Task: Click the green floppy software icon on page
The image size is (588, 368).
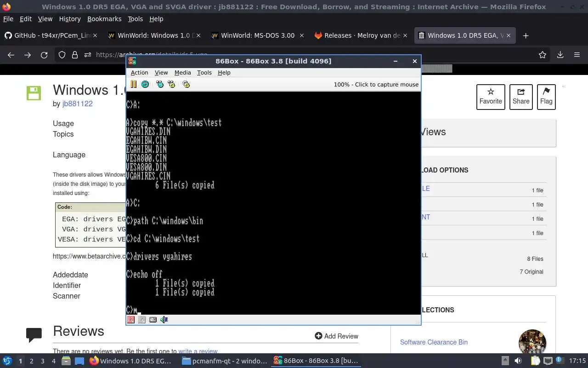Action: click(34, 93)
